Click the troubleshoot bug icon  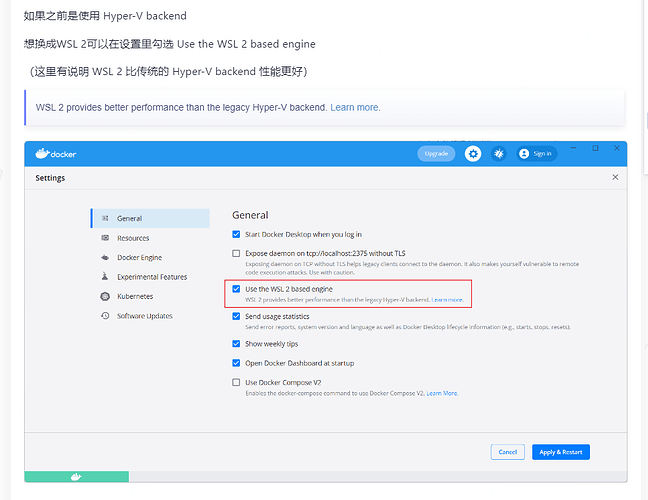499,154
